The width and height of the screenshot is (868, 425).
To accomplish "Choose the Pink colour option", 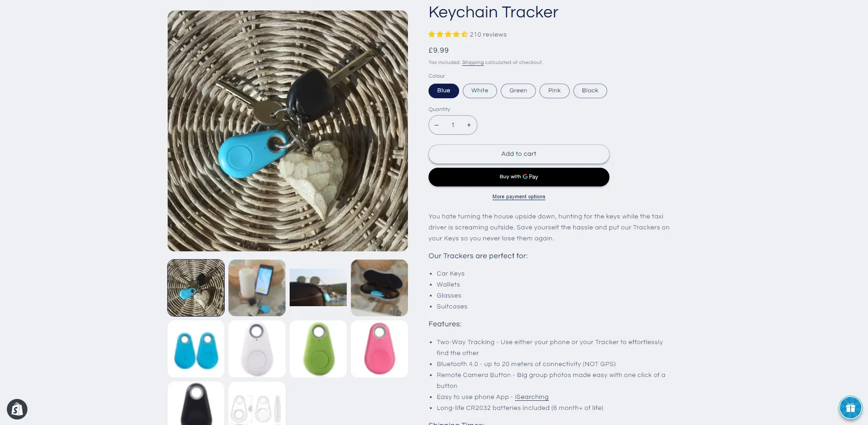I will pyautogui.click(x=554, y=90).
